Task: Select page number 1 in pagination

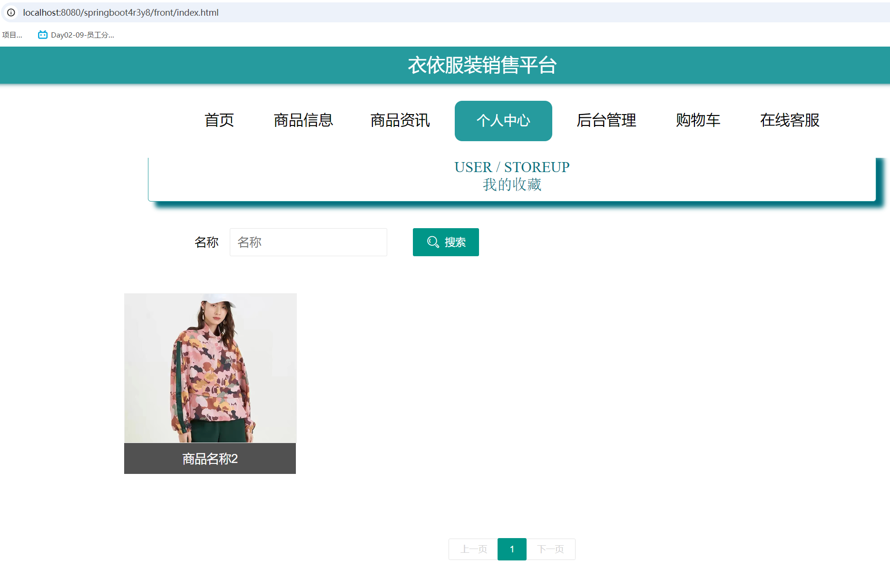Action: [512, 549]
